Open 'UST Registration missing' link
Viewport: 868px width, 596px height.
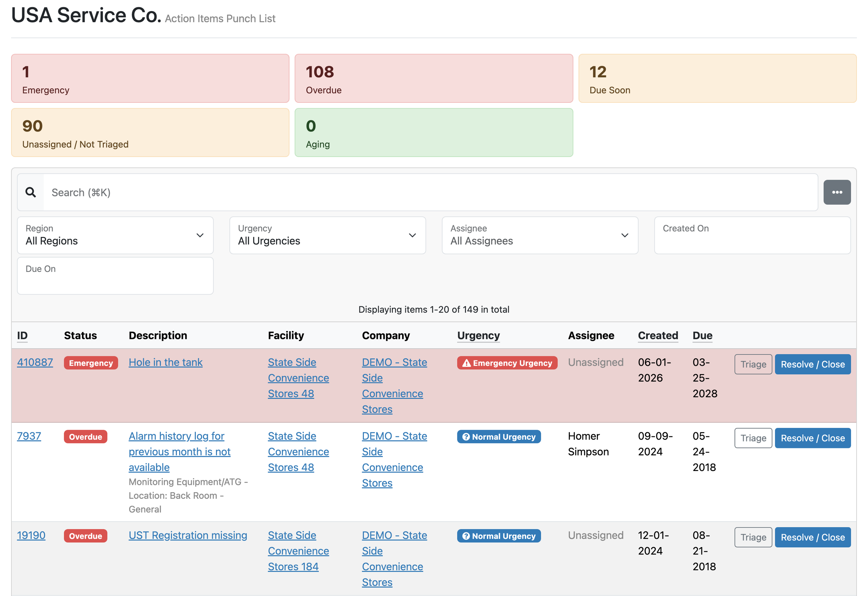pos(188,535)
